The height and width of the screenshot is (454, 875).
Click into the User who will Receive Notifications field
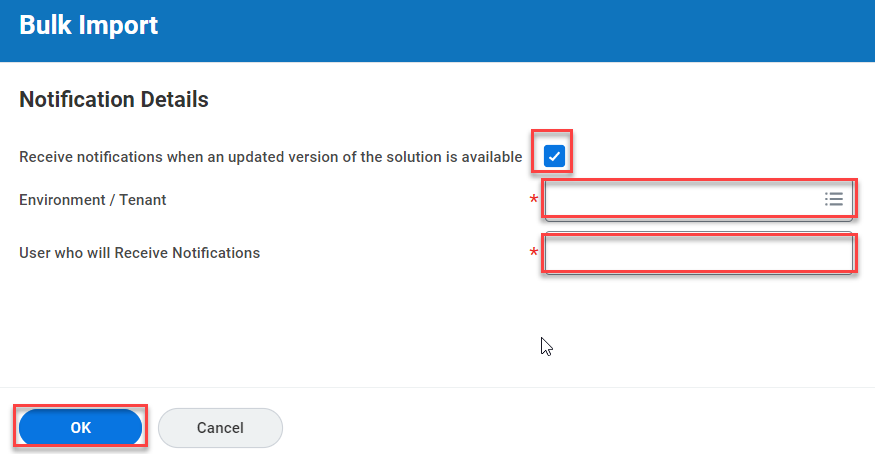pyautogui.click(x=698, y=253)
